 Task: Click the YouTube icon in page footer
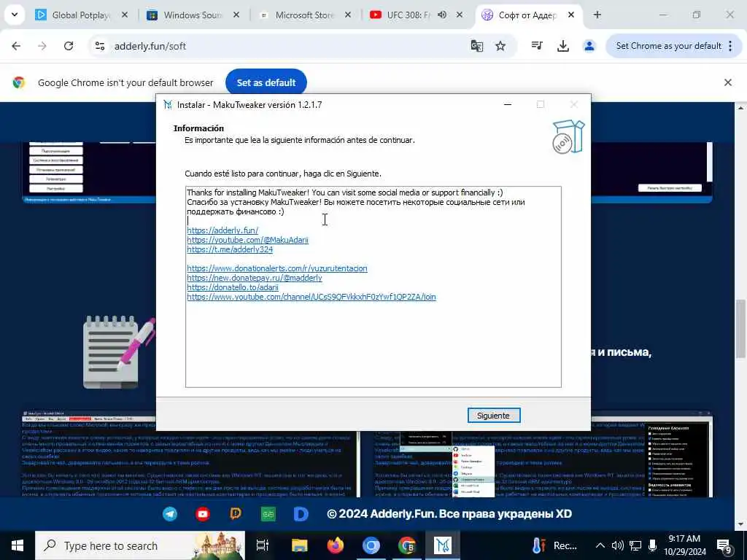coord(203,514)
